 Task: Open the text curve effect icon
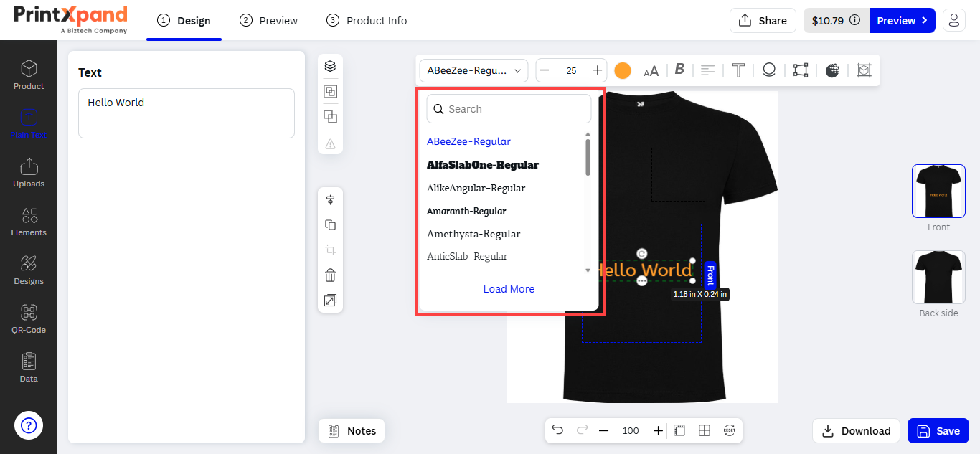pos(769,70)
